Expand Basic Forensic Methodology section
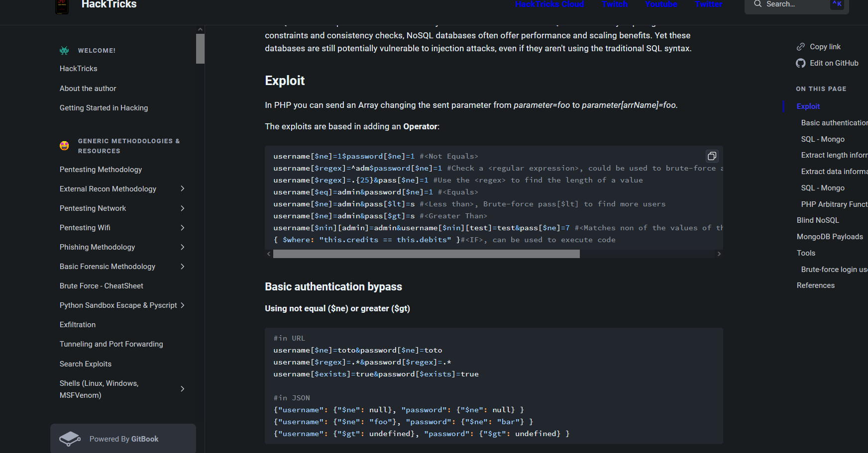The height and width of the screenshot is (453, 868). (x=183, y=267)
